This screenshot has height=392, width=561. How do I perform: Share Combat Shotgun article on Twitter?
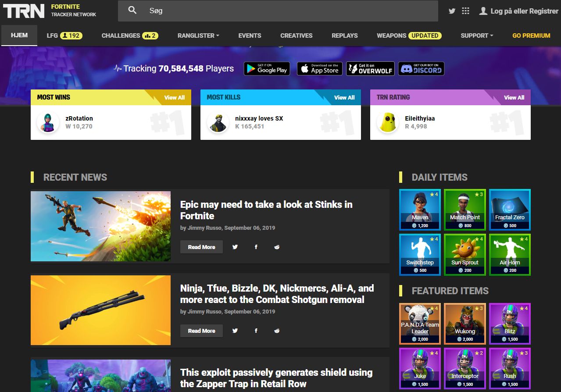(235, 331)
